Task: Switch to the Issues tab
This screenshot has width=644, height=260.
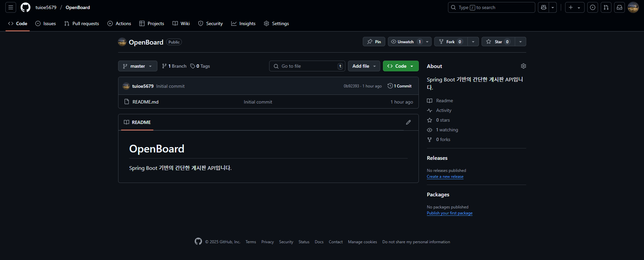Action: pyautogui.click(x=46, y=23)
